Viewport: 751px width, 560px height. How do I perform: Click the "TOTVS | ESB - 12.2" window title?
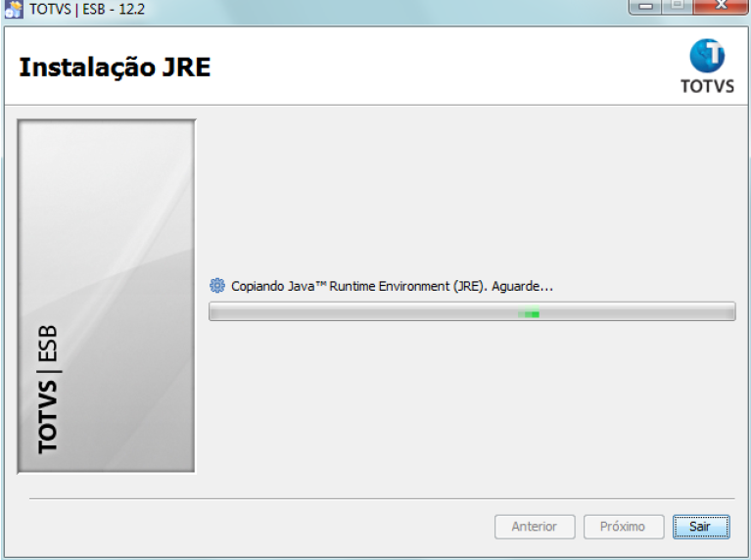87,9
